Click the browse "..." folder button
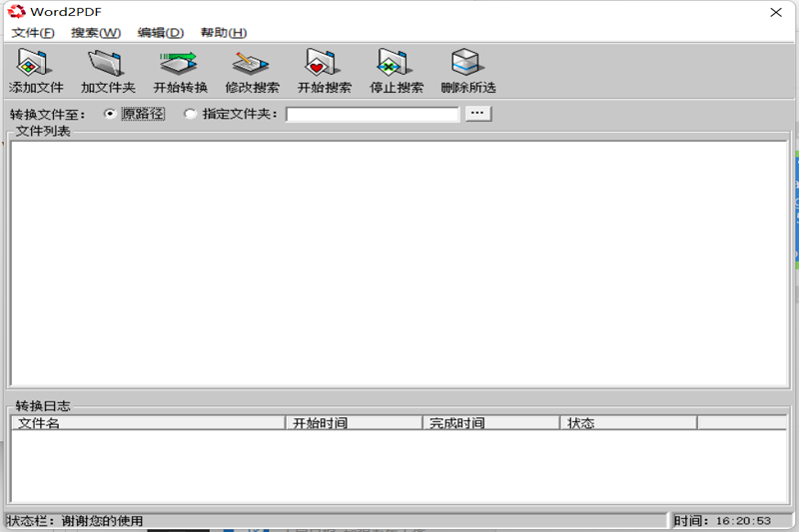The image size is (799, 532). point(478,114)
